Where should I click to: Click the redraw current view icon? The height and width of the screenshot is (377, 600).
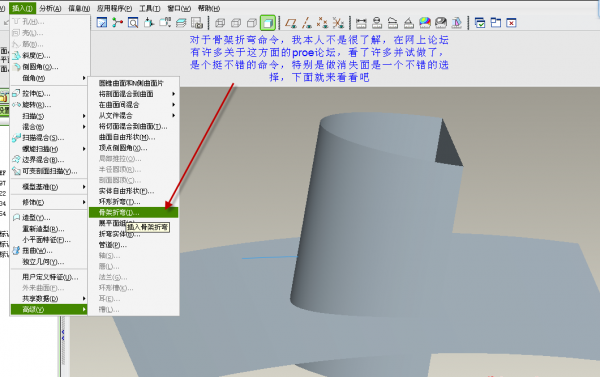click(x=102, y=23)
